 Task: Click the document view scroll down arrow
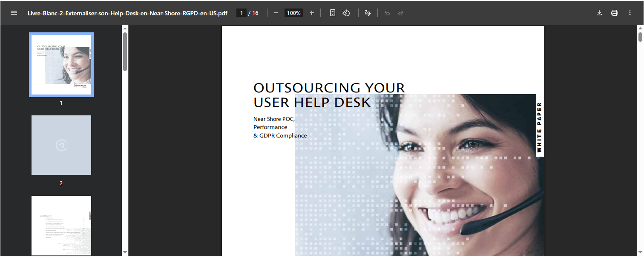pos(640,252)
